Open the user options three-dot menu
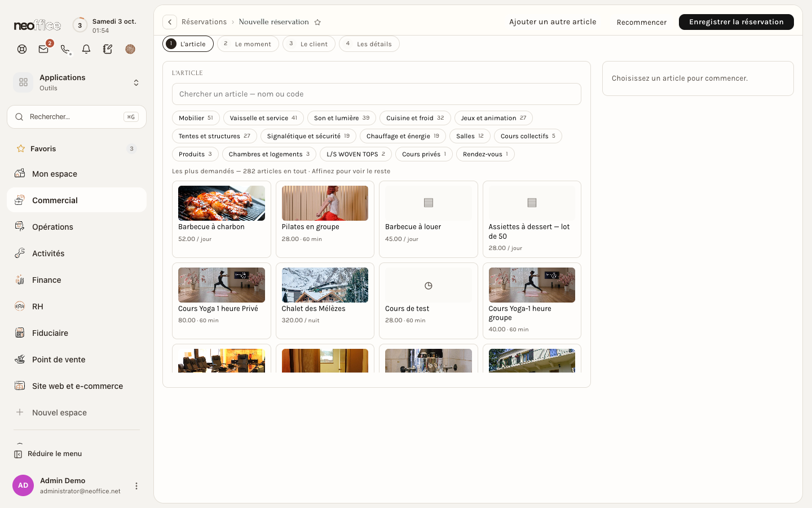 point(136,485)
